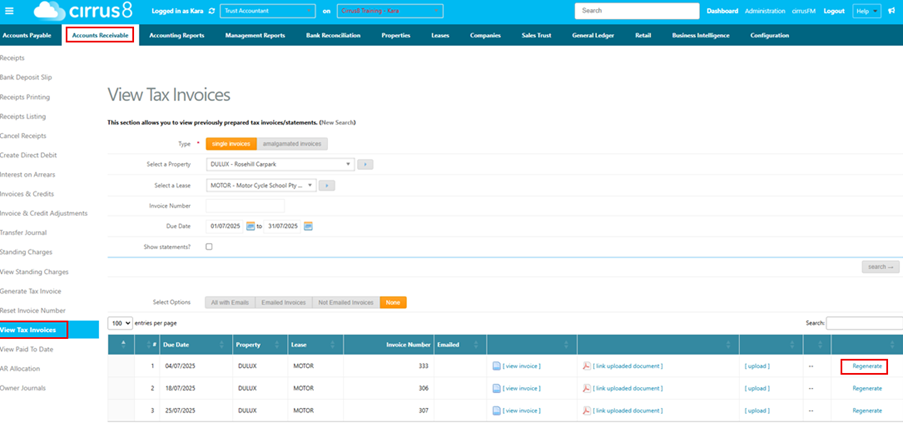Click the announcements megaphone icon
This screenshot has height=423, width=903.
point(891,11)
